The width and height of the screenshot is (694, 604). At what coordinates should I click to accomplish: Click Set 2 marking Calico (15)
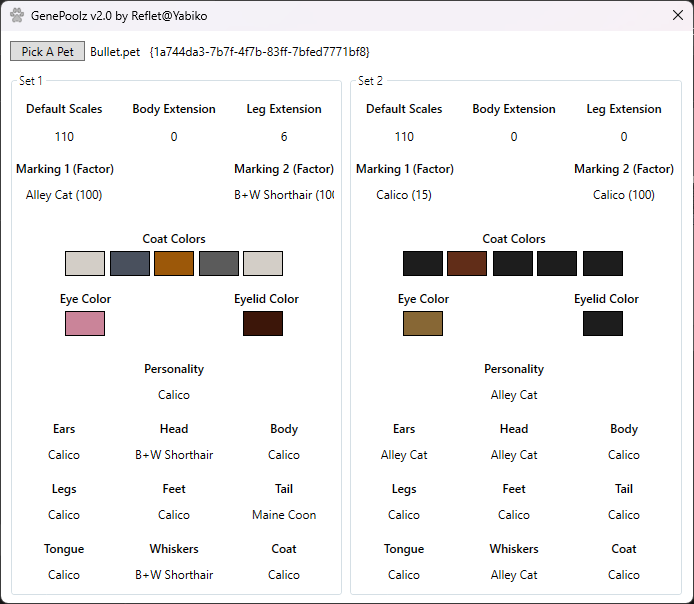click(404, 195)
